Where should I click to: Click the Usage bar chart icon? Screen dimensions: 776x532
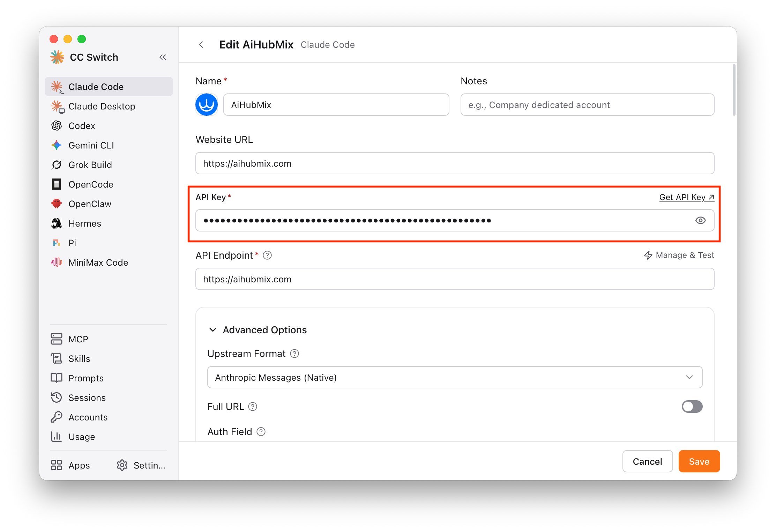pos(57,436)
